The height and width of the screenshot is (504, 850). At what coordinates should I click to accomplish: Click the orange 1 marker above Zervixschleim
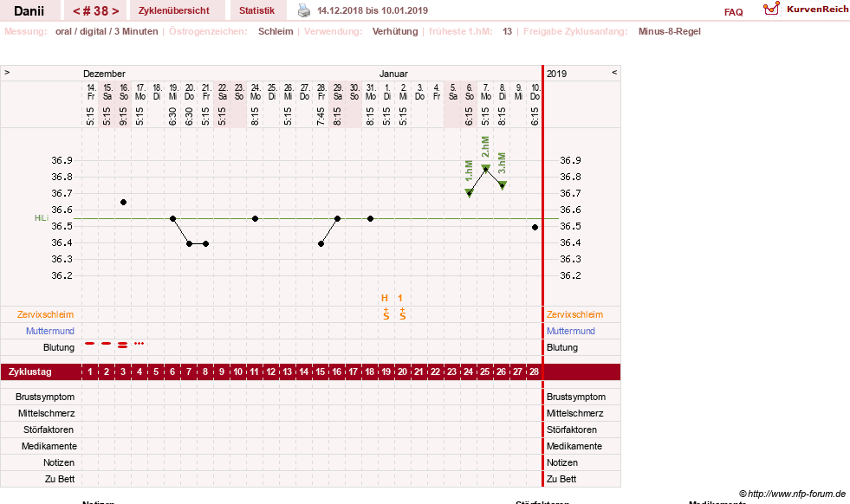point(400,298)
